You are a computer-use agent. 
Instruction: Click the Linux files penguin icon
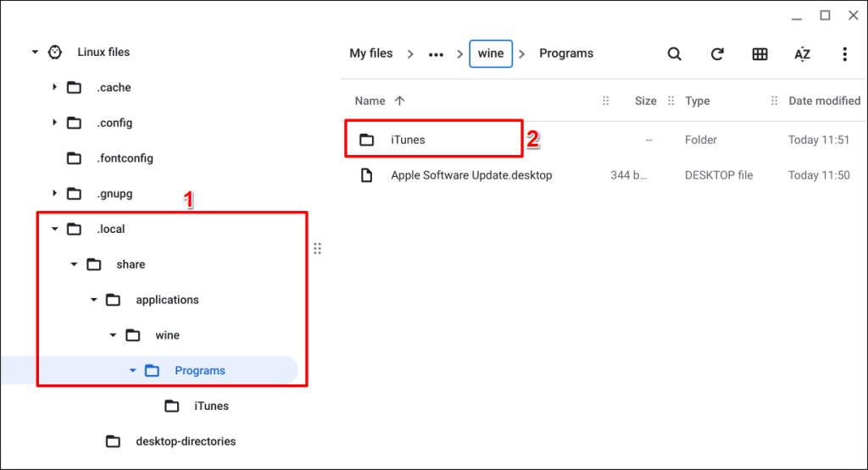(x=55, y=52)
